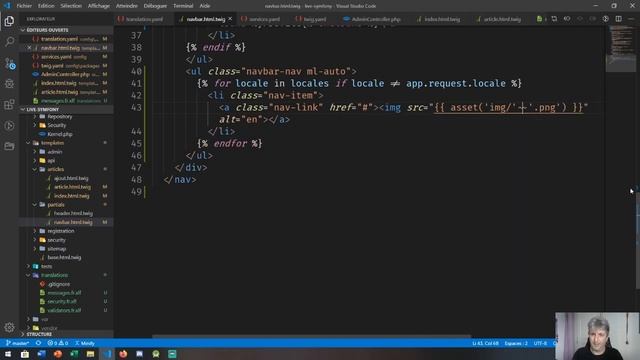This screenshot has width=640, height=360.
Task: Open the Affichage menu
Action: 99,6
